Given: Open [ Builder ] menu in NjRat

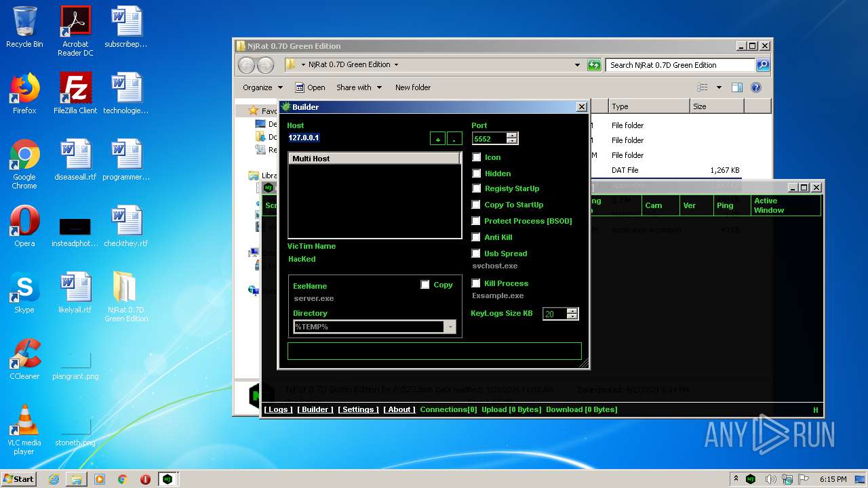Looking at the screenshot, I should [315, 409].
